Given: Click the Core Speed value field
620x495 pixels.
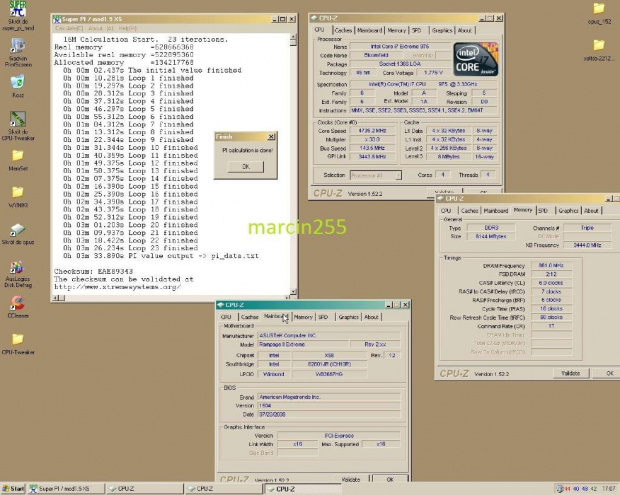Looking at the screenshot, I should [x=372, y=130].
